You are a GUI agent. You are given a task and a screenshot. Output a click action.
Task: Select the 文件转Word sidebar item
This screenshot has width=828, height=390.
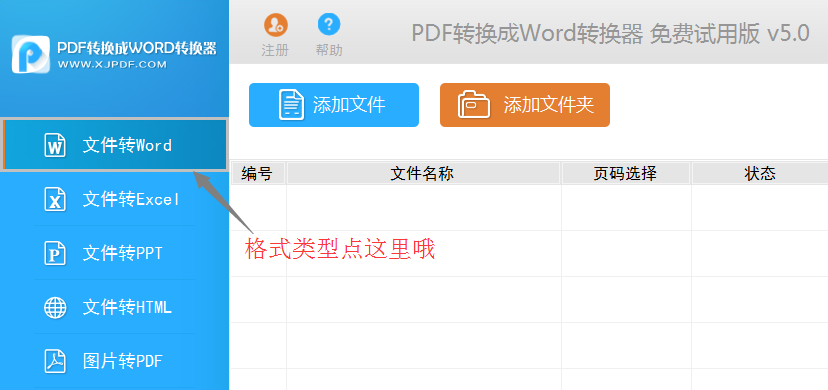(x=115, y=145)
